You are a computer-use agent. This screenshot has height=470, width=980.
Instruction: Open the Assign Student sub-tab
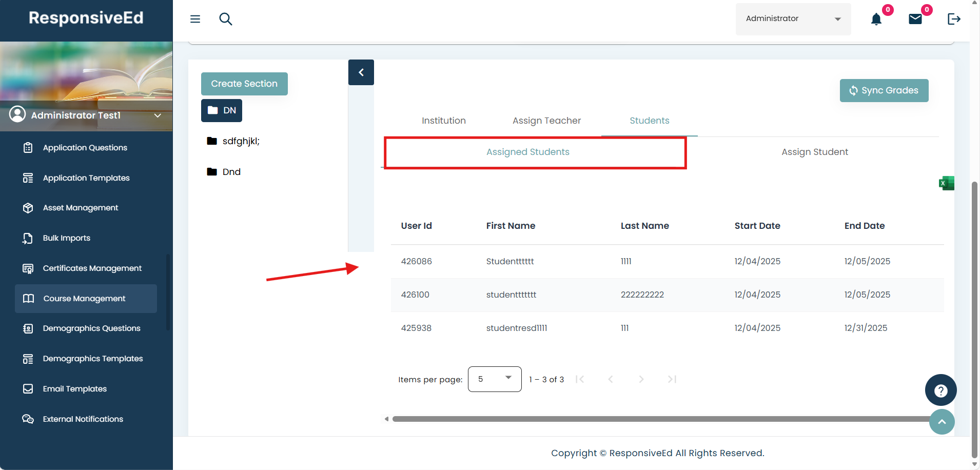(814, 152)
